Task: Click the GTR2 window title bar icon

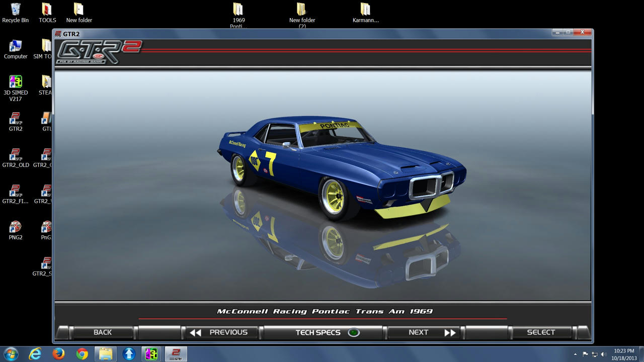Action: click(x=58, y=34)
